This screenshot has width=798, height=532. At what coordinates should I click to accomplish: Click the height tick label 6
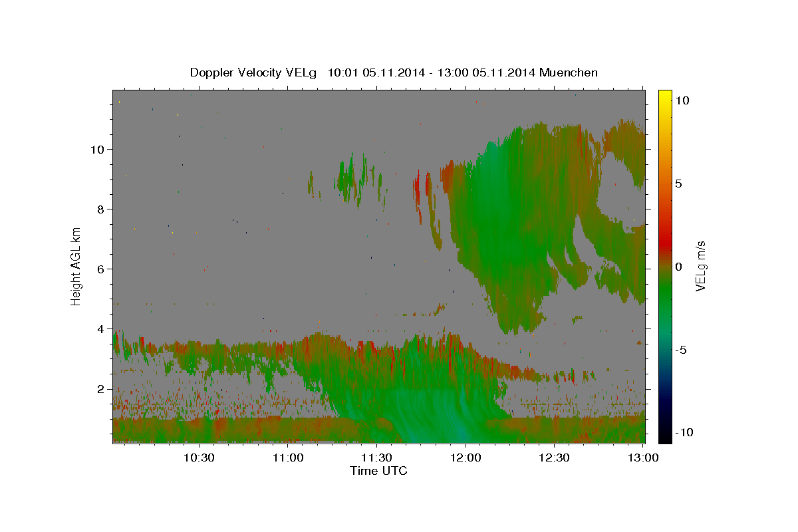101,269
